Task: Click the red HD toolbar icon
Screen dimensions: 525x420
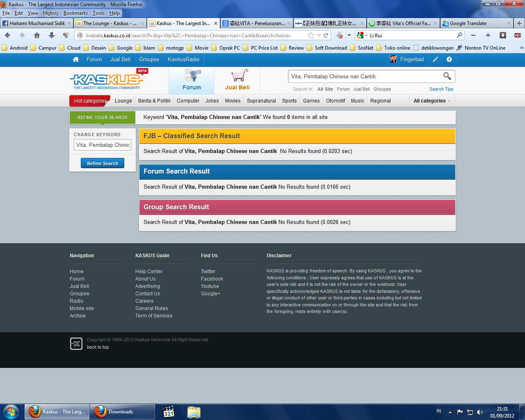Action: click(x=518, y=35)
